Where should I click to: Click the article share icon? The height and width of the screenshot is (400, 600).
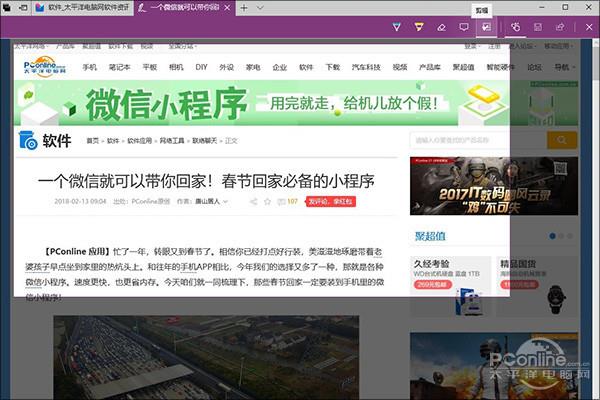click(x=253, y=201)
